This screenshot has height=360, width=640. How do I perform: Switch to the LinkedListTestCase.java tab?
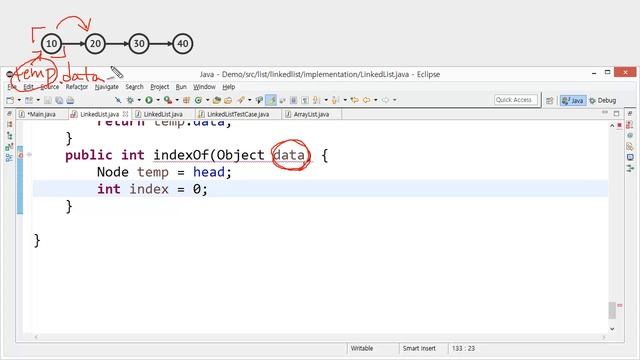coord(238,114)
